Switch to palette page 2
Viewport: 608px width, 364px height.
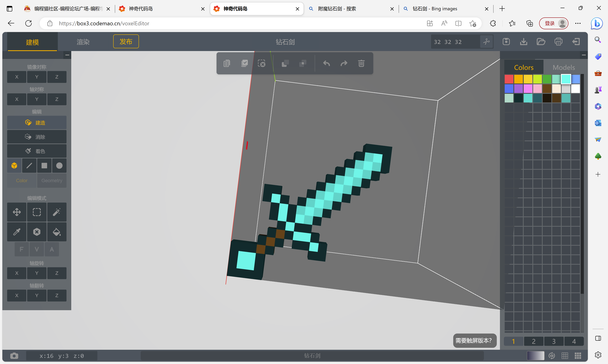tap(534, 341)
